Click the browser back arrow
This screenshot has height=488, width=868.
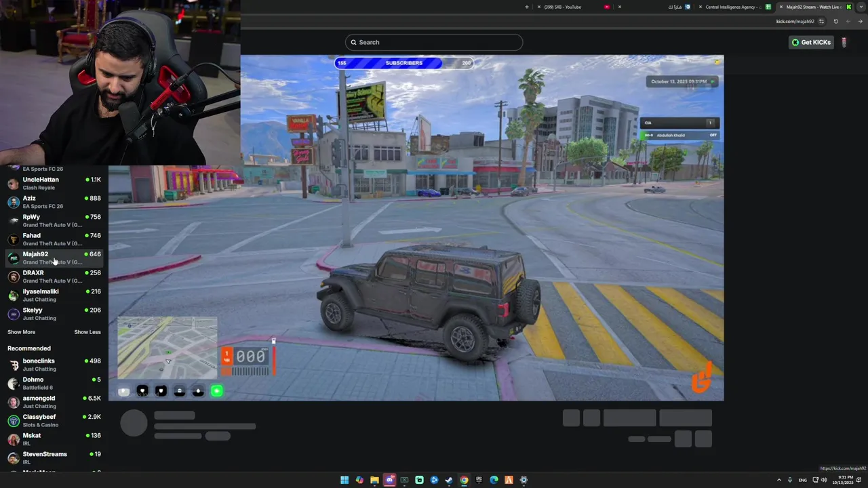click(861, 21)
